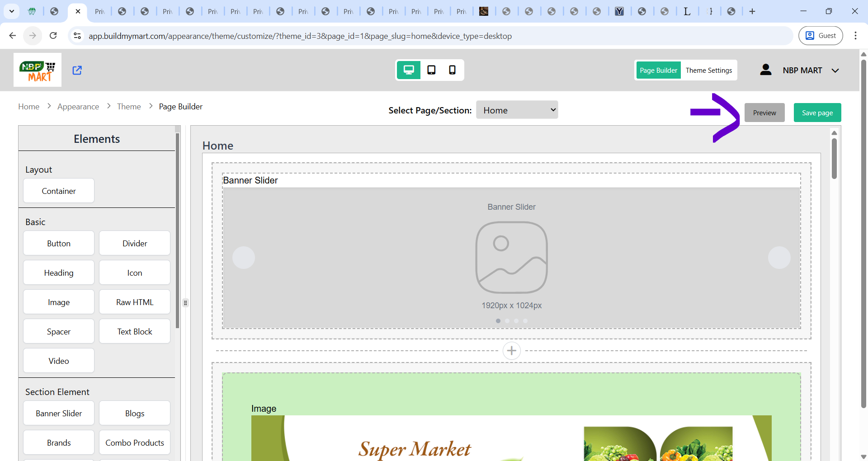Select the Spacer element
Viewport: 868px width, 461px height.
pos(59,331)
